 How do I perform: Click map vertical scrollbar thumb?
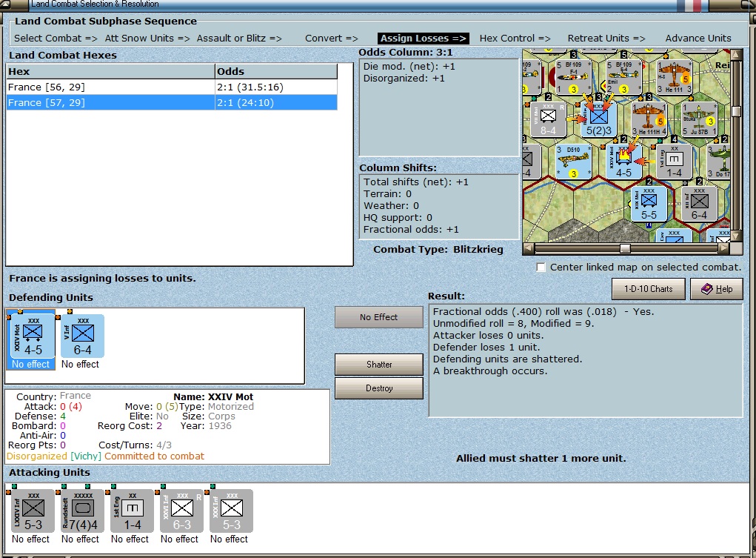(x=736, y=111)
